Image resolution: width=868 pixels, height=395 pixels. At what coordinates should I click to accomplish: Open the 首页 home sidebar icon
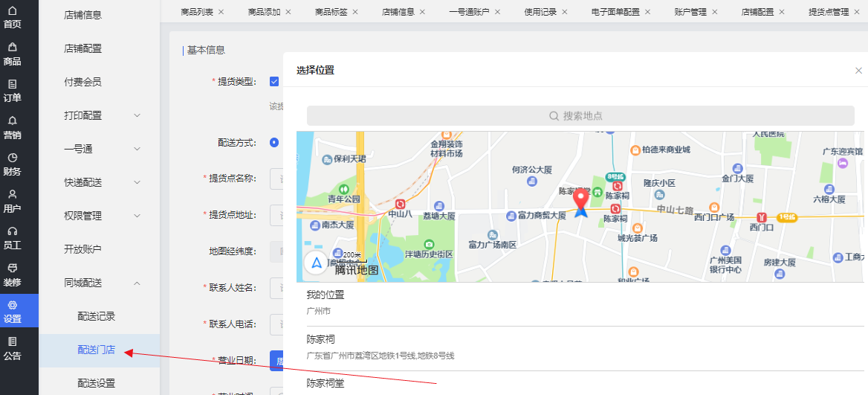pos(12,16)
